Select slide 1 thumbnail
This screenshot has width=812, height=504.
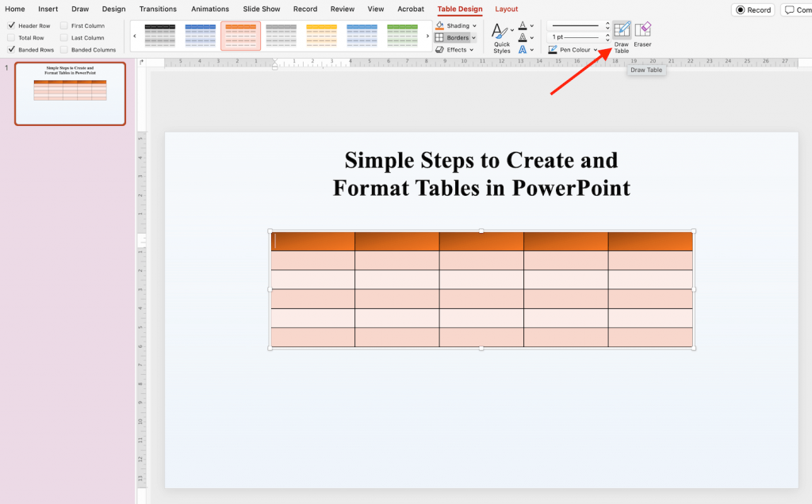point(70,94)
